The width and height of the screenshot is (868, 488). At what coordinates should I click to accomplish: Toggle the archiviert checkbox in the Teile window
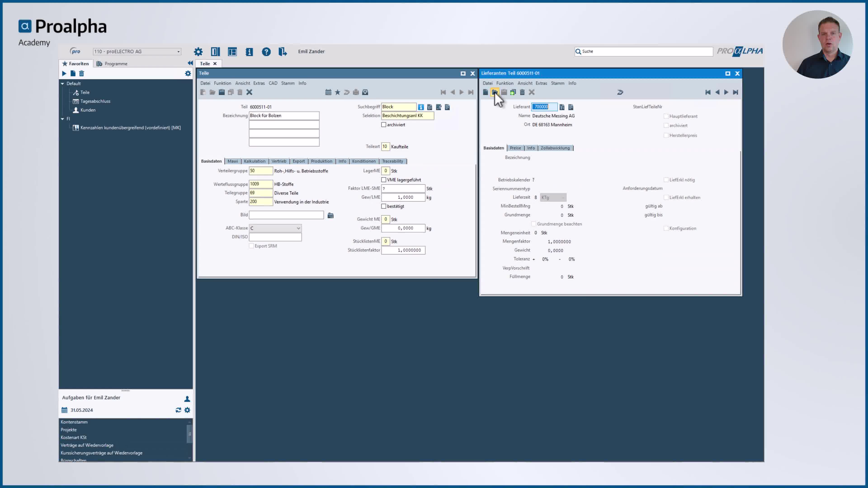[x=383, y=125]
